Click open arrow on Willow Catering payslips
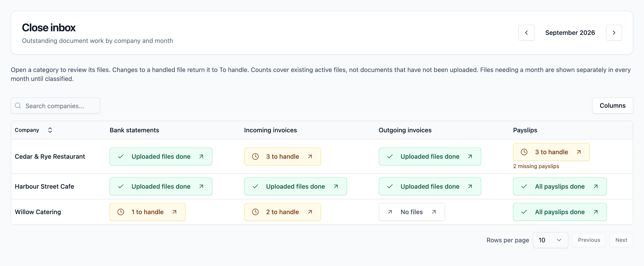The width and height of the screenshot is (644, 266). 596,212
